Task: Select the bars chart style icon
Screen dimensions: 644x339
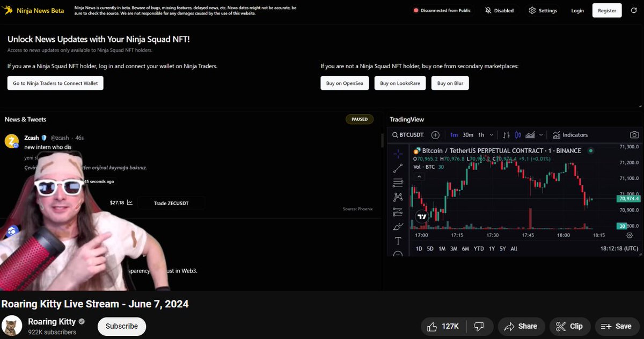Action: pos(507,135)
